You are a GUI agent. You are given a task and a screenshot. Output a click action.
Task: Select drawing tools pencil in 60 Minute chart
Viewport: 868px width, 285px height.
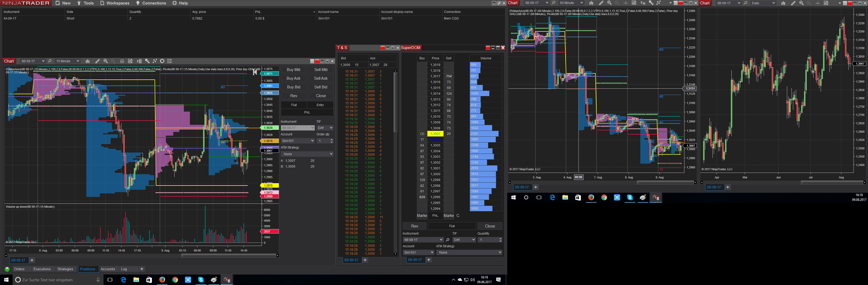coord(601,3)
